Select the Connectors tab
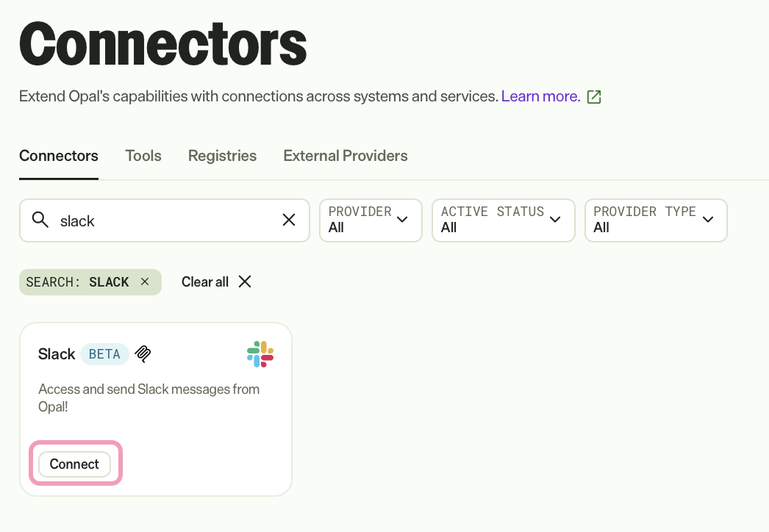Screen dimensions: 769x532 click(x=59, y=156)
